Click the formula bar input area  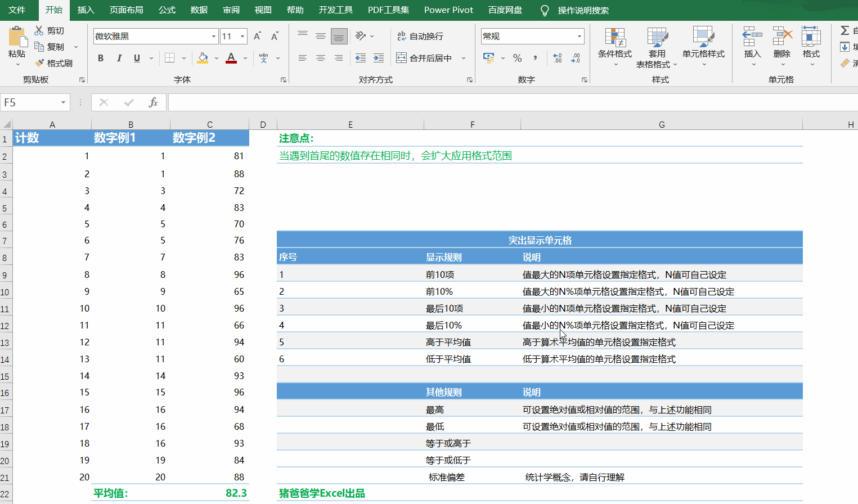point(512,102)
